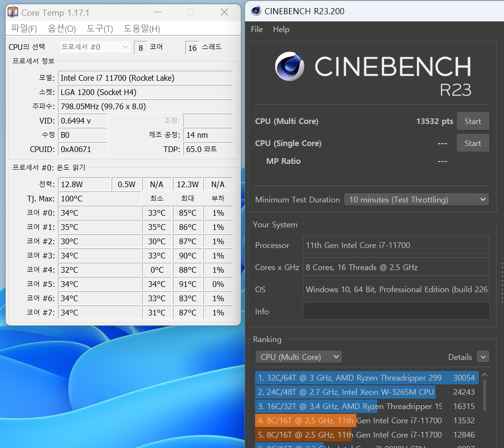This screenshot has width=504, height=448.
Task: Close the Core Temp window
Action: pos(224,12)
